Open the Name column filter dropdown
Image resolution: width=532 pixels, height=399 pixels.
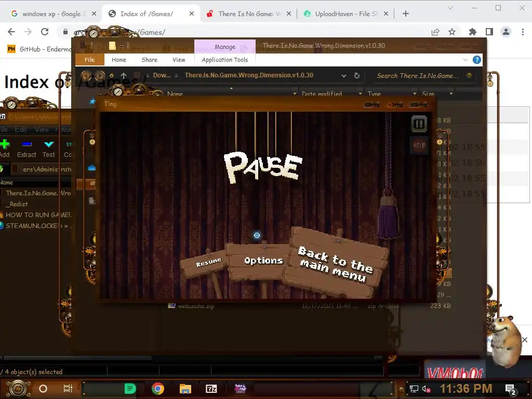(x=295, y=94)
